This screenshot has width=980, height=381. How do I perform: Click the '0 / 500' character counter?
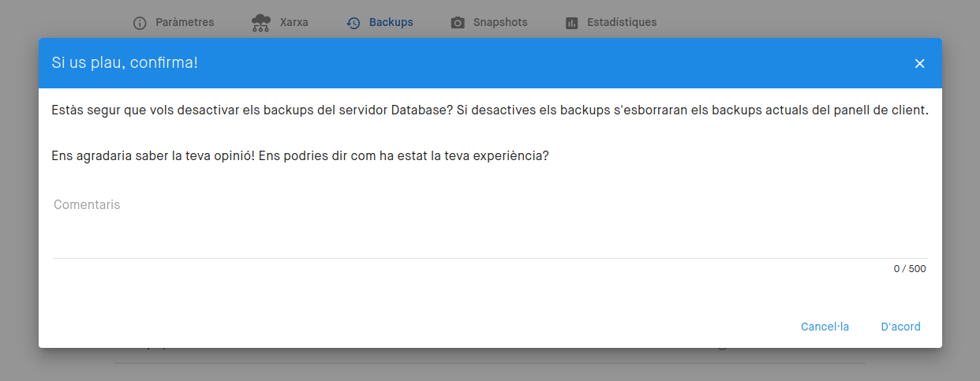coord(910,269)
